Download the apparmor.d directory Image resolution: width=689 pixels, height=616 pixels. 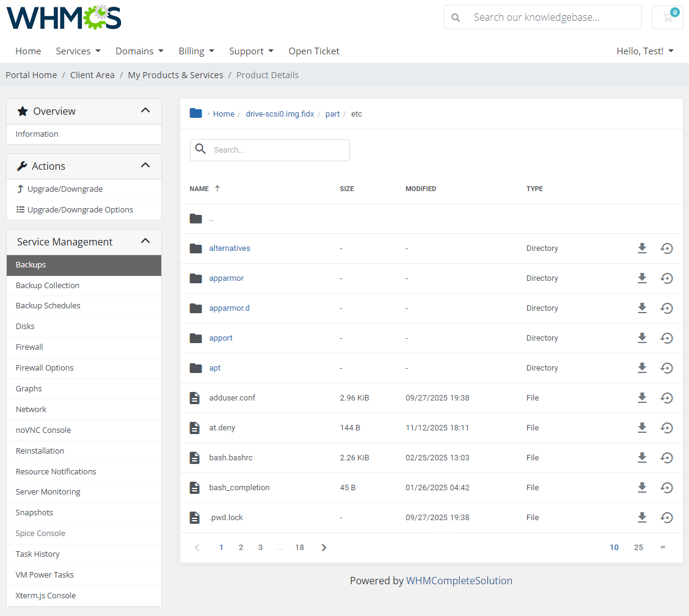[642, 308]
